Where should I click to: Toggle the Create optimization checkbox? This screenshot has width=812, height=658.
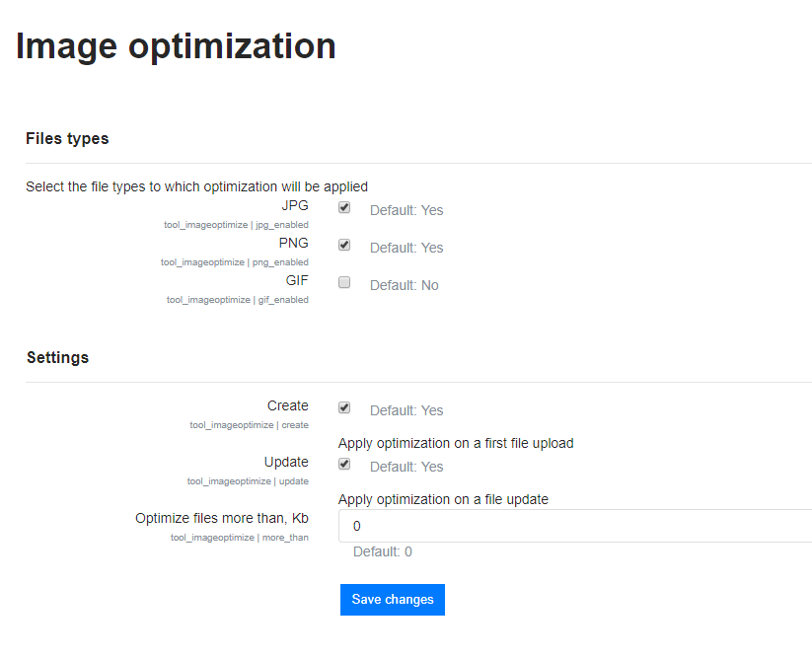[x=344, y=408]
